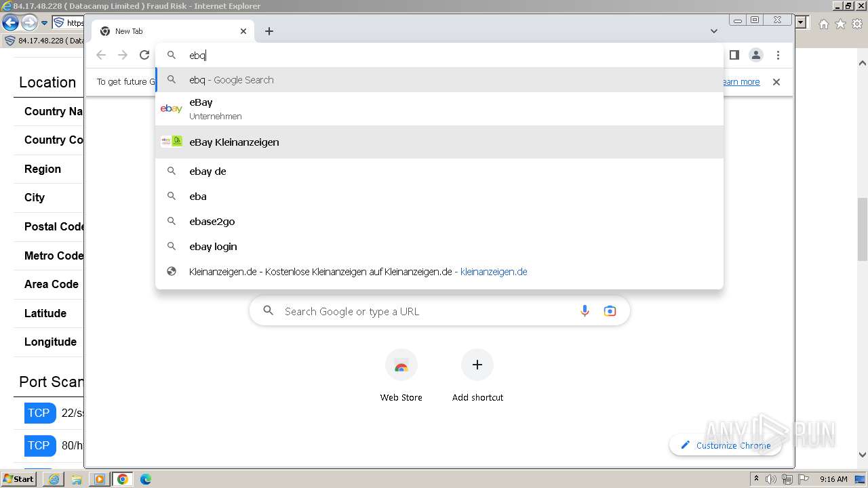Open the network tray icon
This screenshot has width=868, height=488.
(787, 479)
